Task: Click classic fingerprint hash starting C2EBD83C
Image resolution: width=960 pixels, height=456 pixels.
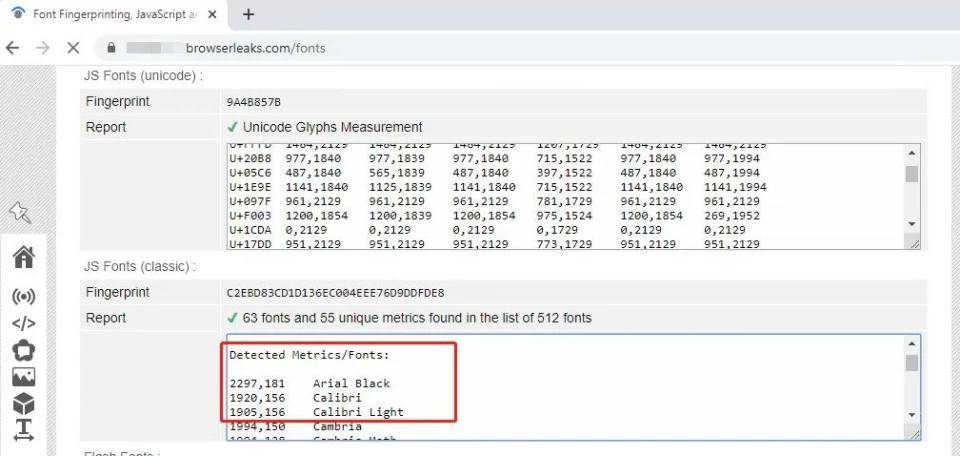Action: tap(336, 293)
